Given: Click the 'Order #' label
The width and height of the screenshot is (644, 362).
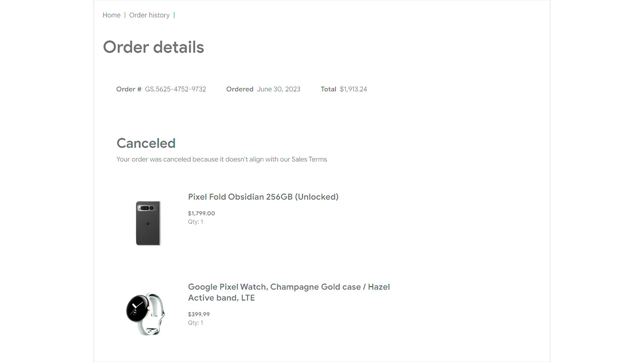Looking at the screenshot, I should (x=128, y=89).
